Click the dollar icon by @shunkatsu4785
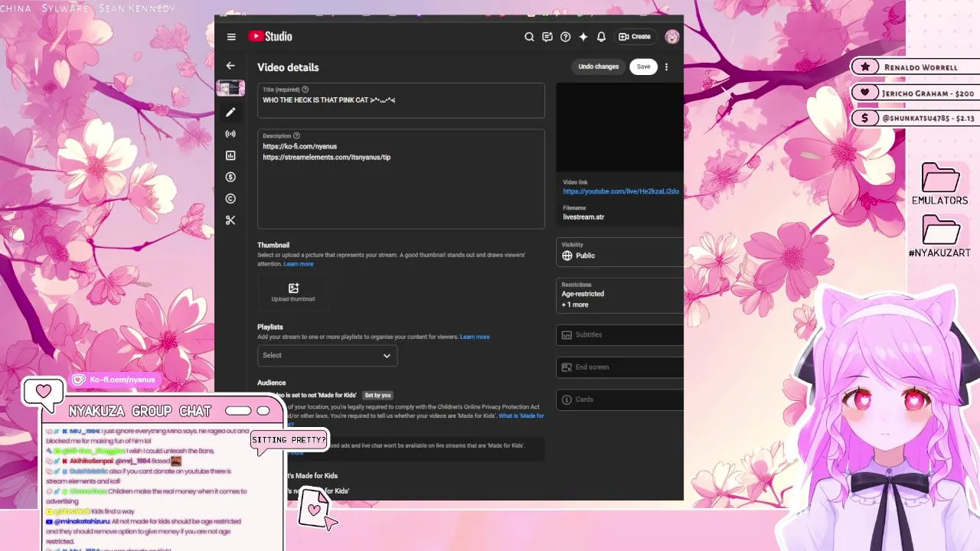 (865, 118)
